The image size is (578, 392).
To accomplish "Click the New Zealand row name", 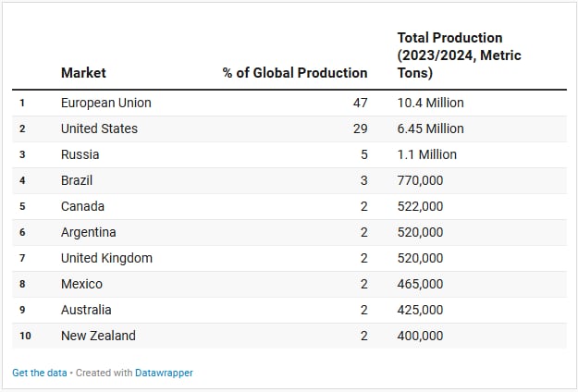I will [98, 336].
